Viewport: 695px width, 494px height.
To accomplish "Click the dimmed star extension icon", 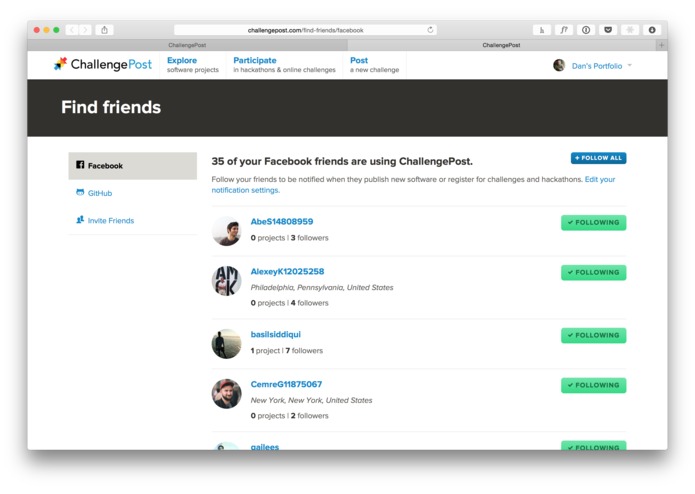I will click(630, 30).
